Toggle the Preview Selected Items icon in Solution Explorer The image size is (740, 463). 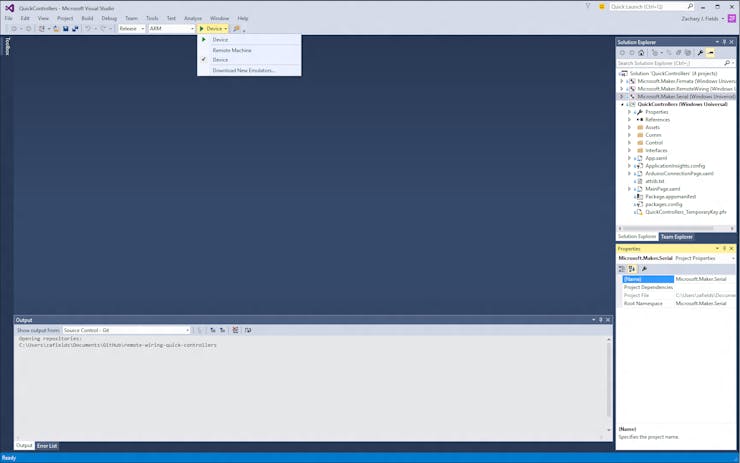(710, 53)
